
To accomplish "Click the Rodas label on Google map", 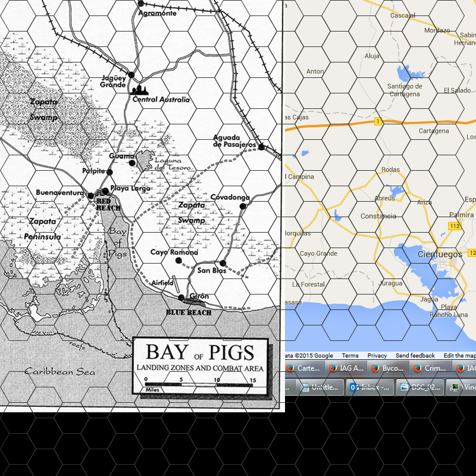I will click(x=390, y=170).
